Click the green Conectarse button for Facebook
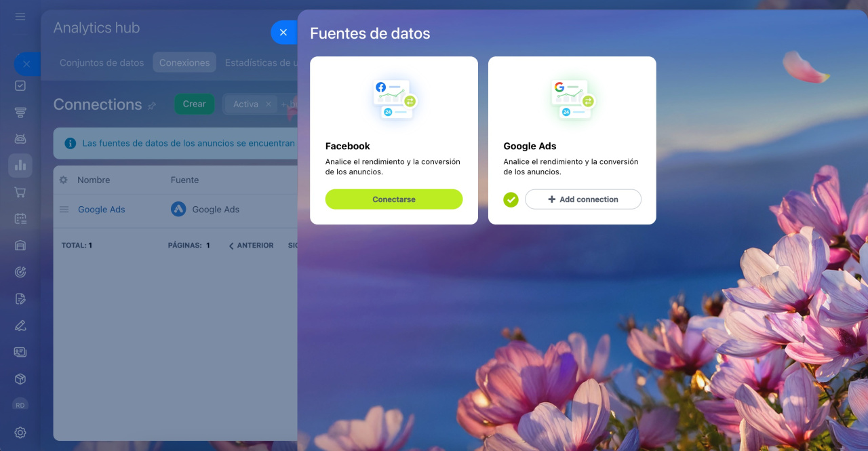The height and width of the screenshot is (451, 868). pyautogui.click(x=394, y=199)
